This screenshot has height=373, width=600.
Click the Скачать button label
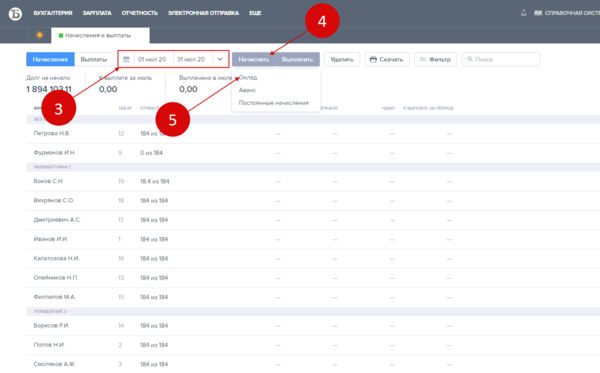coord(391,59)
